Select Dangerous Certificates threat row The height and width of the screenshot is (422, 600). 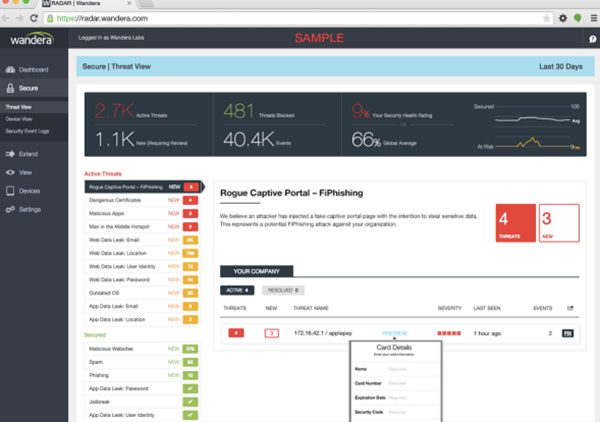pyautogui.click(x=142, y=200)
